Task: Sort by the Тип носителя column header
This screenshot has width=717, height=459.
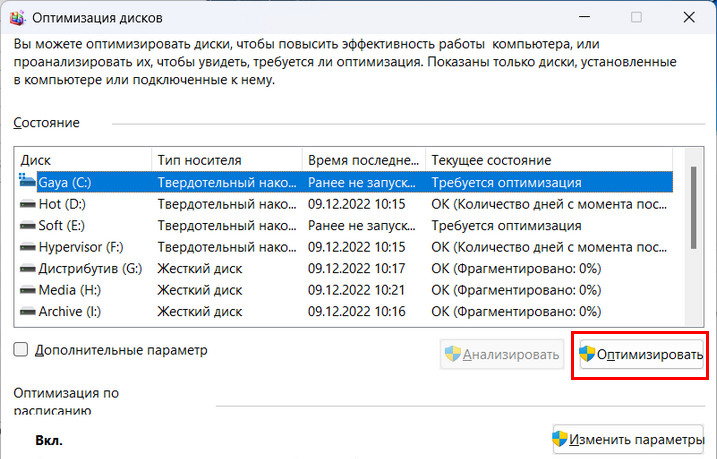Action: click(227, 160)
